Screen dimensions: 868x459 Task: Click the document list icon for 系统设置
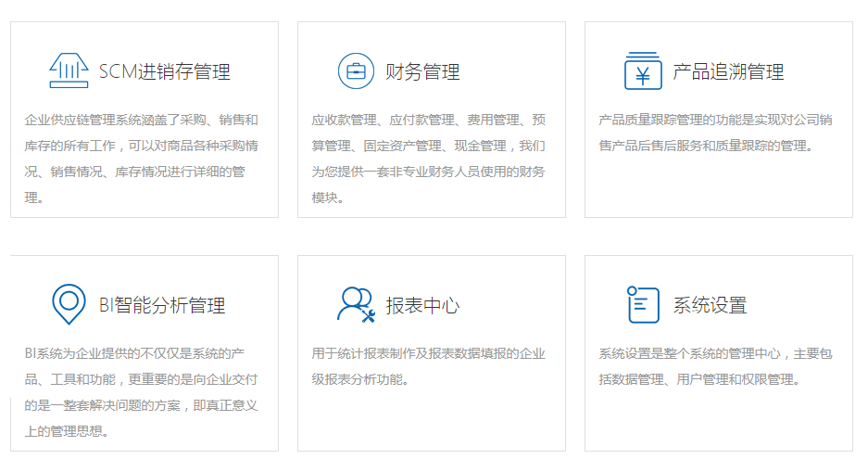click(x=643, y=304)
